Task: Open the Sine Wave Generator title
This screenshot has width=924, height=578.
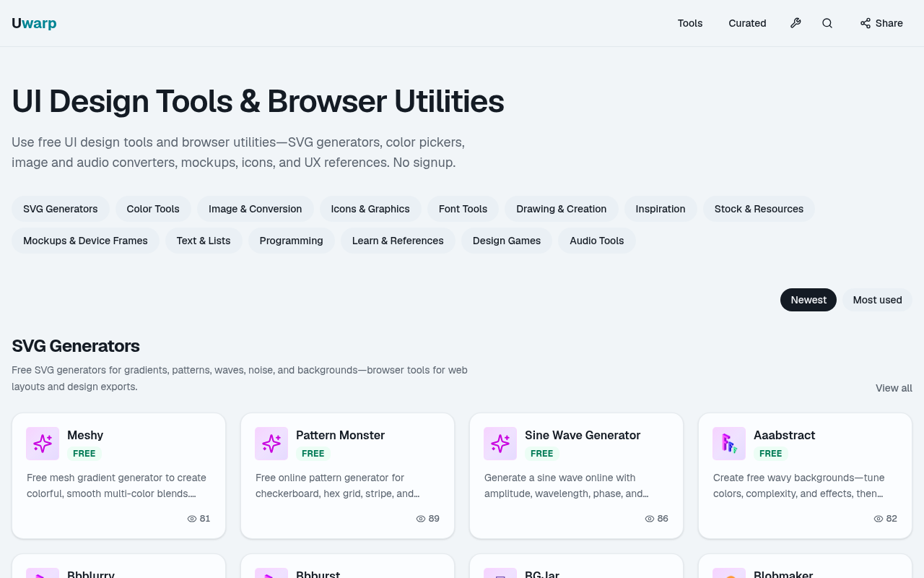Action: pyautogui.click(x=583, y=435)
